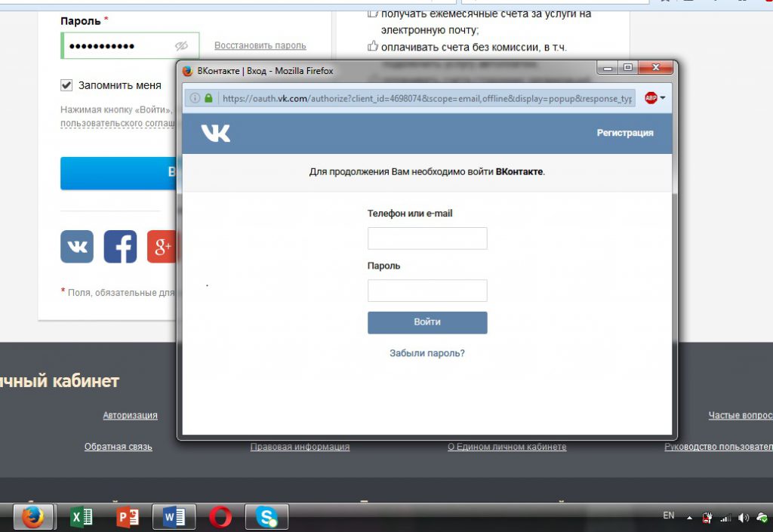Click the Регистрация link in VK header
Screen dimensions: 773x532
[624, 133]
